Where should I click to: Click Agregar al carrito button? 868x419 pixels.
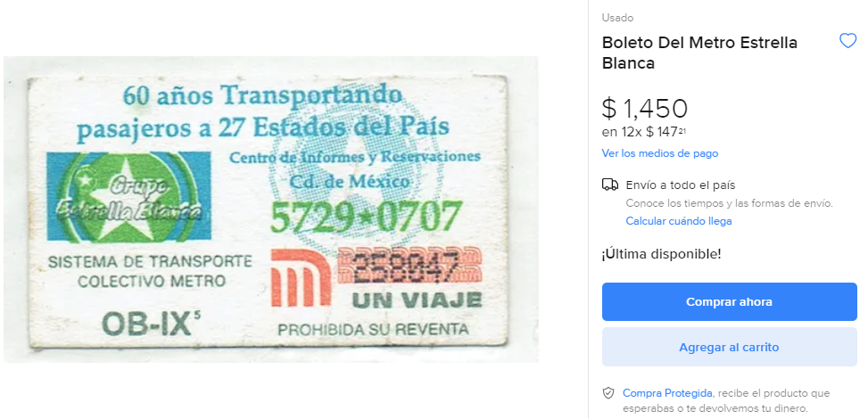click(729, 347)
